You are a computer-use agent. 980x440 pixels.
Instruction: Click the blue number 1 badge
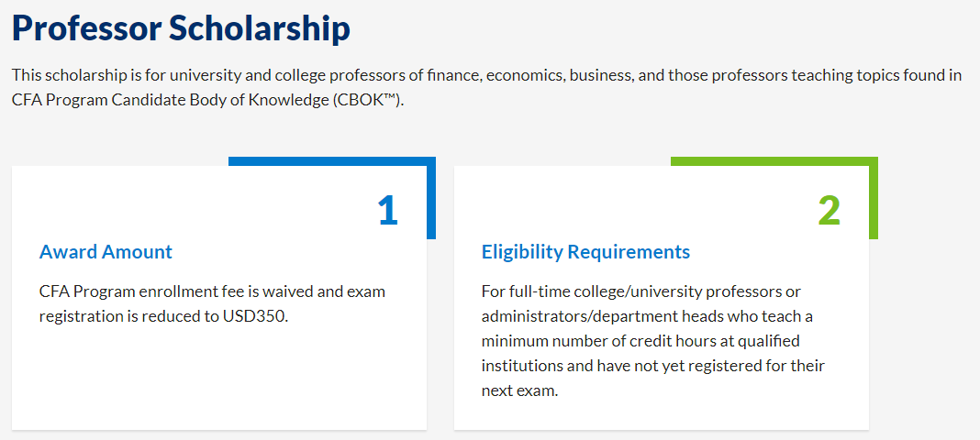click(388, 210)
